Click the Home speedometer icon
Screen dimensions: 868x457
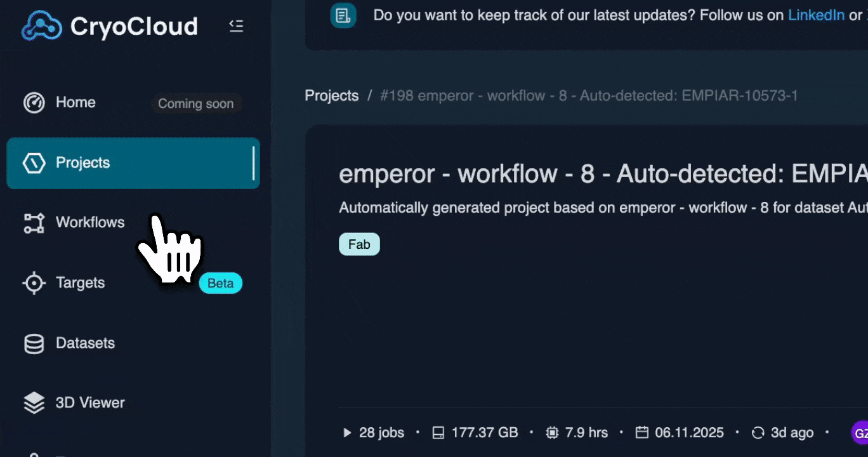click(34, 102)
